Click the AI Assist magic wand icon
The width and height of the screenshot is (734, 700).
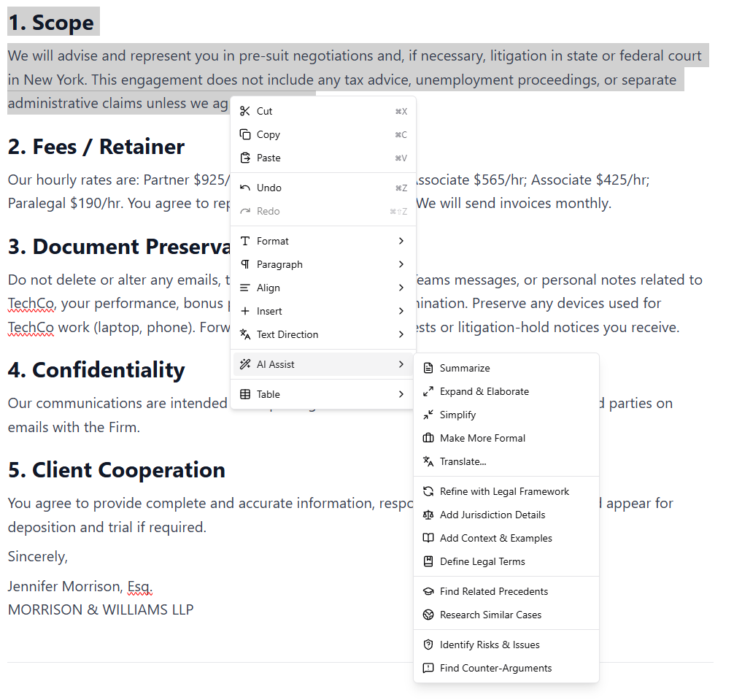click(x=244, y=364)
